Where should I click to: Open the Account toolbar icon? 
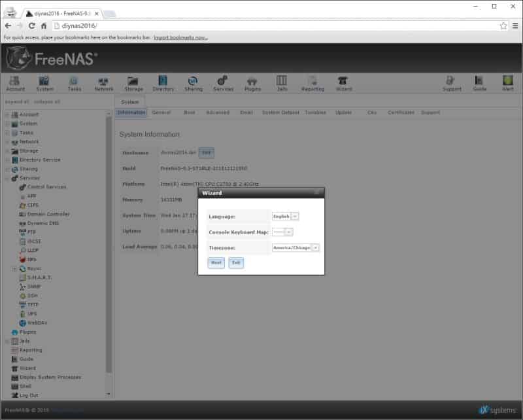(15, 84)
